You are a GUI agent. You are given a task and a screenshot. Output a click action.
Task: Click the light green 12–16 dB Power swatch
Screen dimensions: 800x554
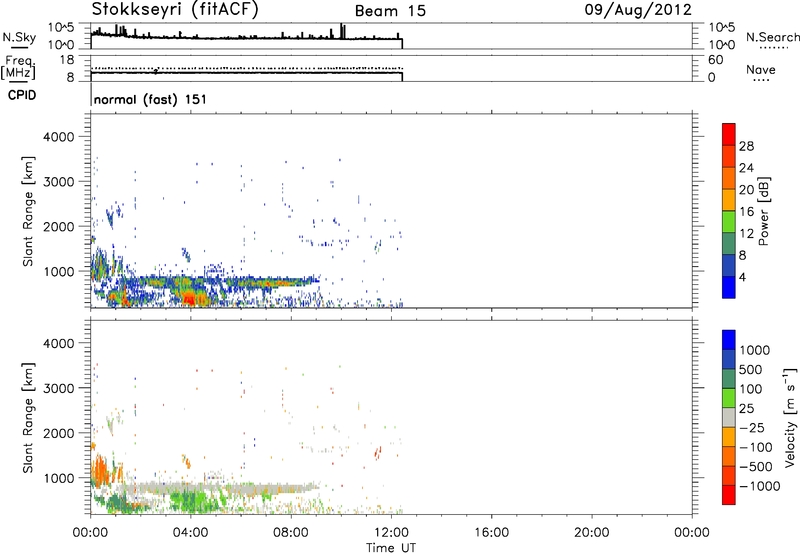click(729, 222)
